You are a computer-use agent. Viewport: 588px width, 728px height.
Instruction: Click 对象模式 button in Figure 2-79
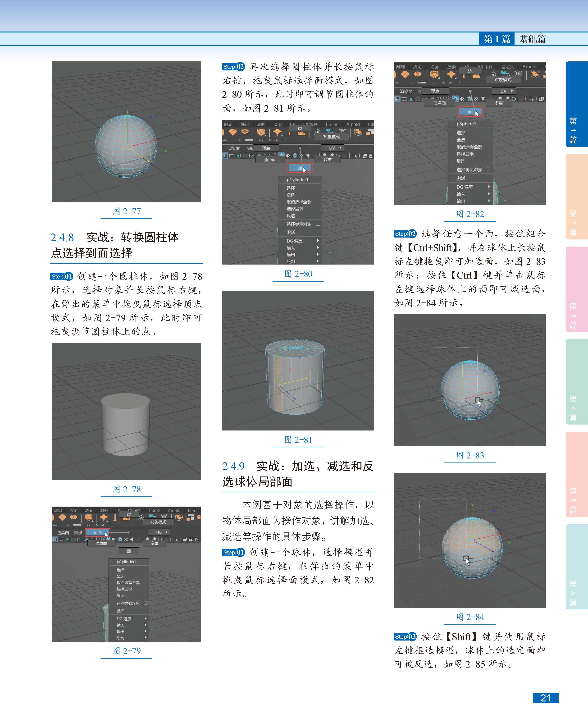159,522
